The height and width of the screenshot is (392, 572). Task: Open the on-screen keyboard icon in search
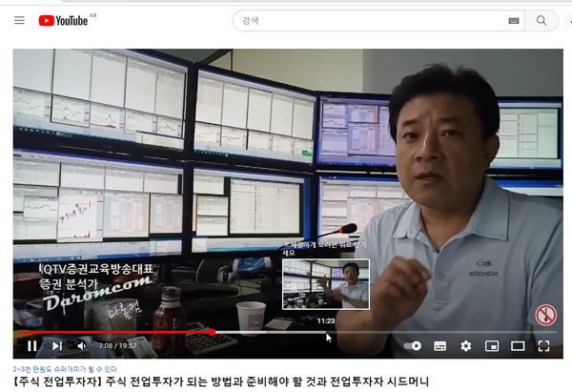click(514, 21)
